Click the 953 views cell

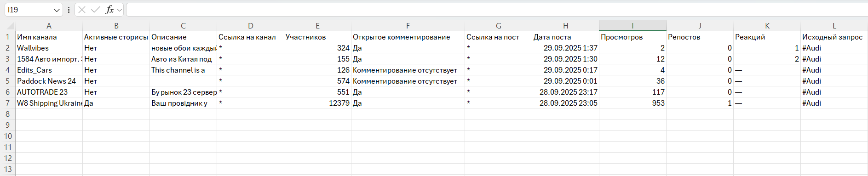[632, 103]
